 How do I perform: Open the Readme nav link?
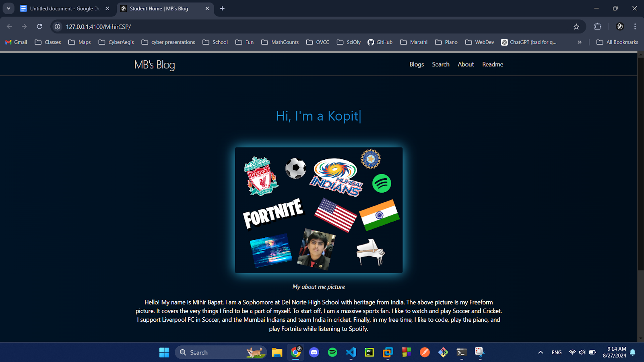coord(493,64)
